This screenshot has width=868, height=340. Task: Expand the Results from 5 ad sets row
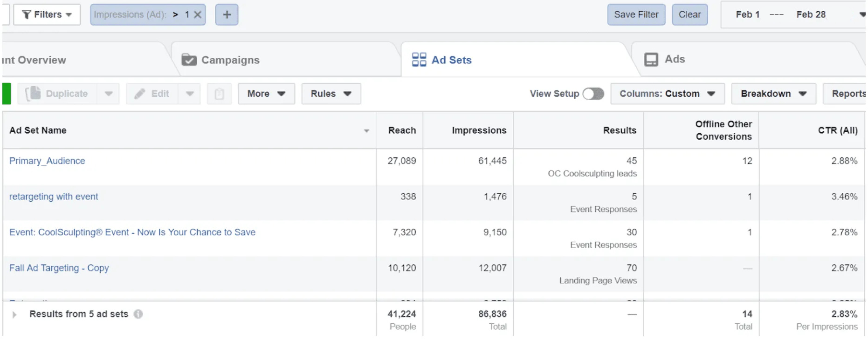click(14, 314)
